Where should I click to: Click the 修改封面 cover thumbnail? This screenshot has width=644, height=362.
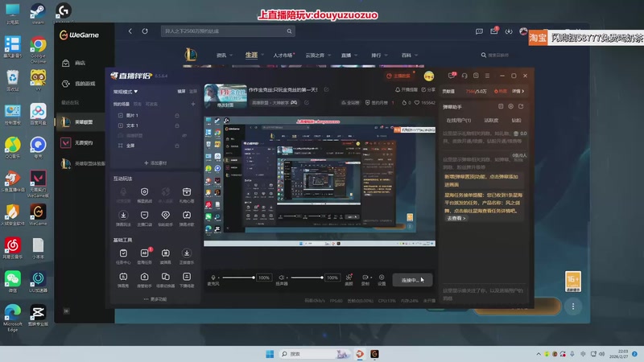click(x=225, y=97)
